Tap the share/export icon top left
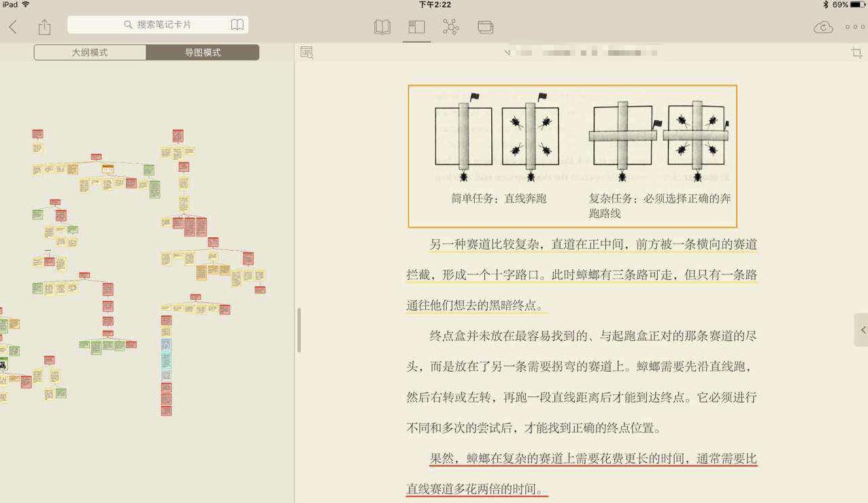This screenshot has height=503, width=868. 45,27
